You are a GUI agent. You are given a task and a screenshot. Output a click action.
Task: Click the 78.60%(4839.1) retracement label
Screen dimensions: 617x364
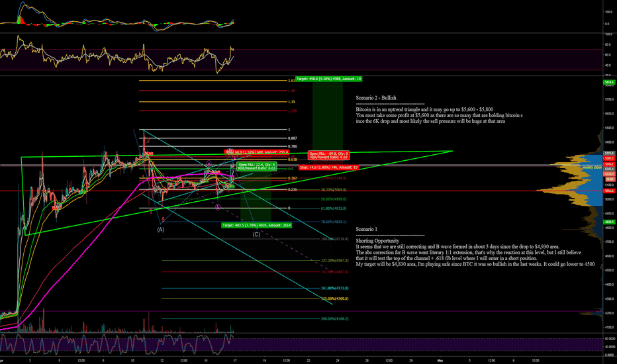[x=334, y=222]
